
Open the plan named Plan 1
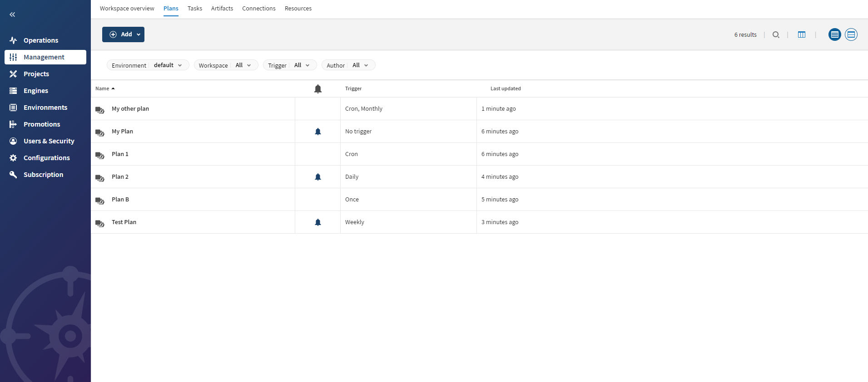point(120,154)
